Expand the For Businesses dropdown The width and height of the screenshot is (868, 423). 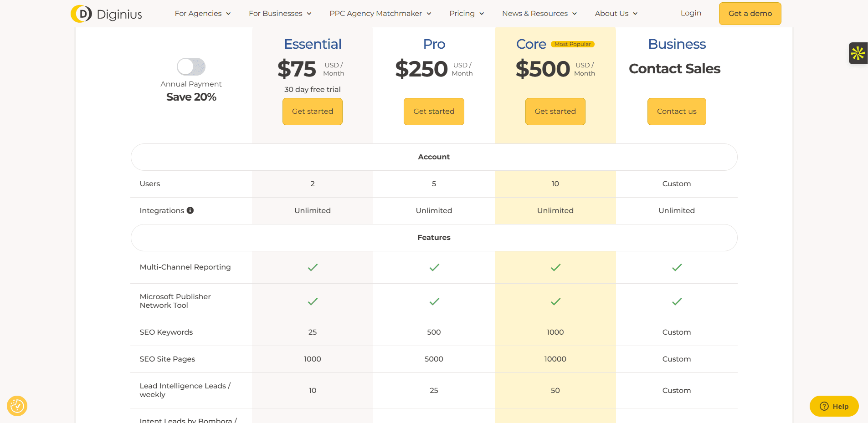point(280,14)
